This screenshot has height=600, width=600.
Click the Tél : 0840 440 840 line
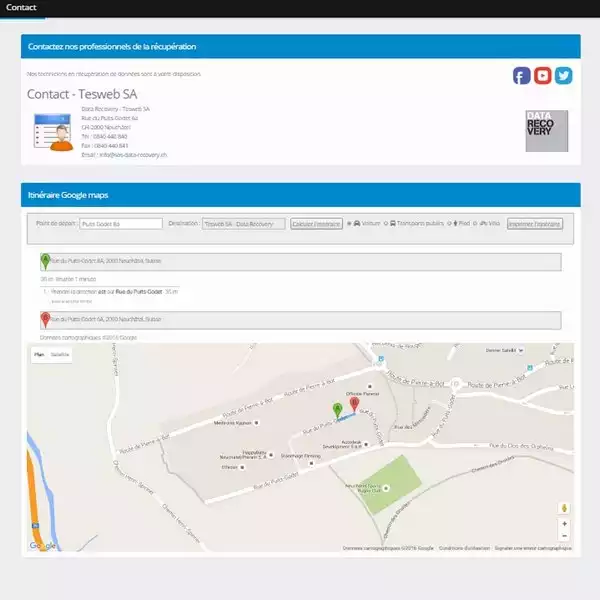coord(104,137)
